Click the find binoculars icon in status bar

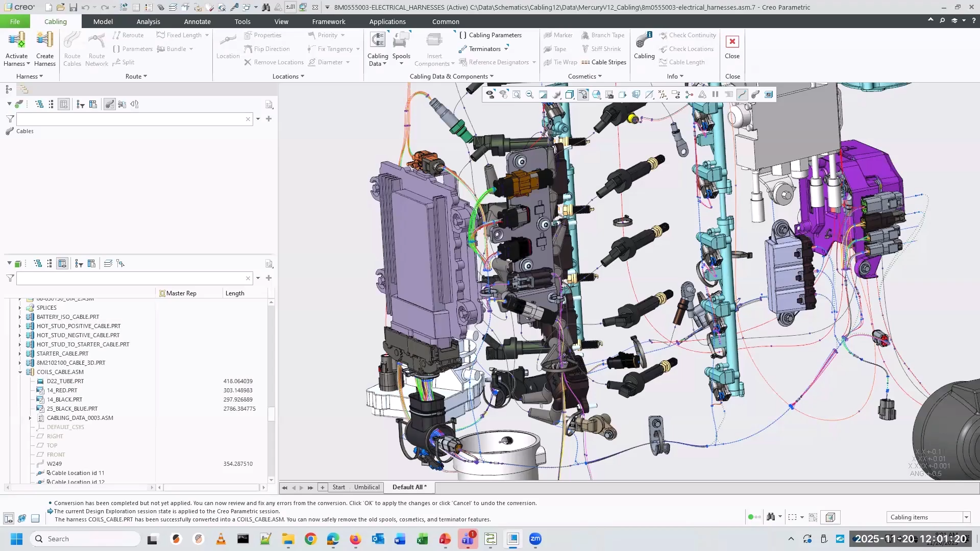771,517
